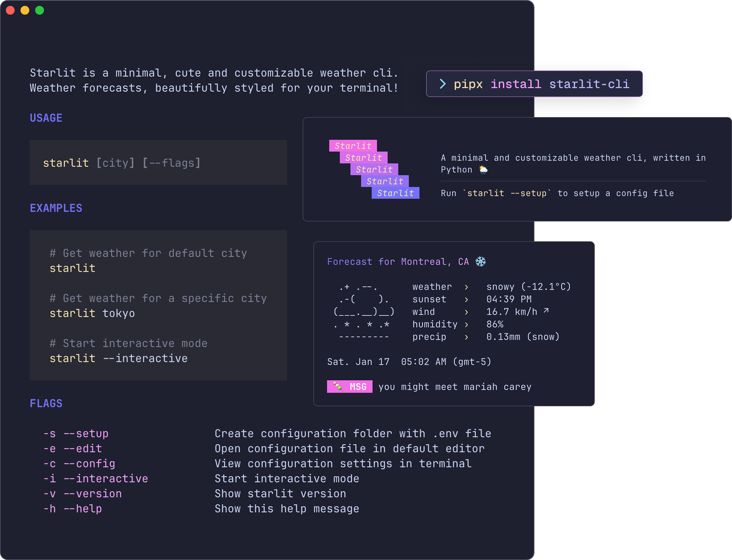The height and width of the screenshot is (560, 732).
Task: Click the snowflake icon after Montreal, CA
Action: click(x=480, y=262)
